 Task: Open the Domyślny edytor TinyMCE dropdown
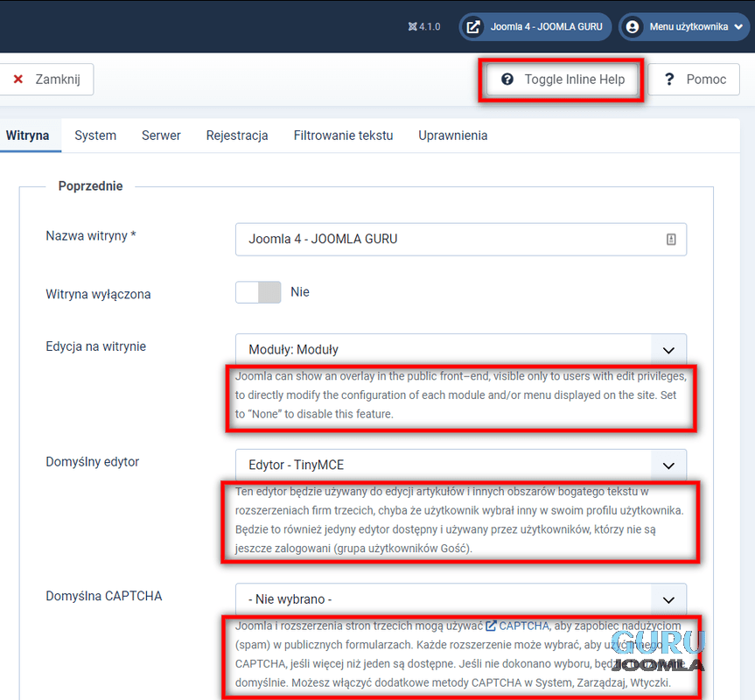tap(461, 465)
